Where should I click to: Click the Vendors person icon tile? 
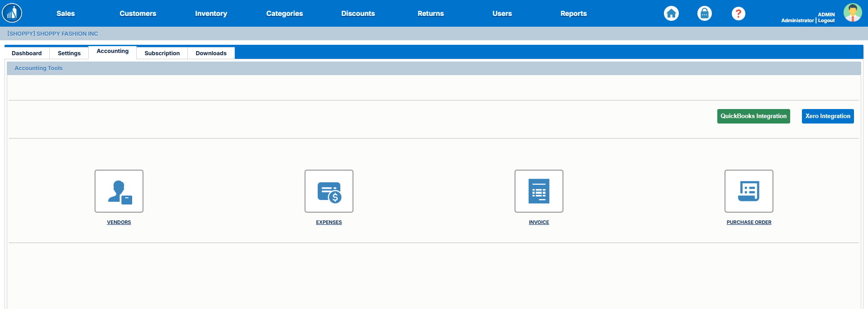119,191
